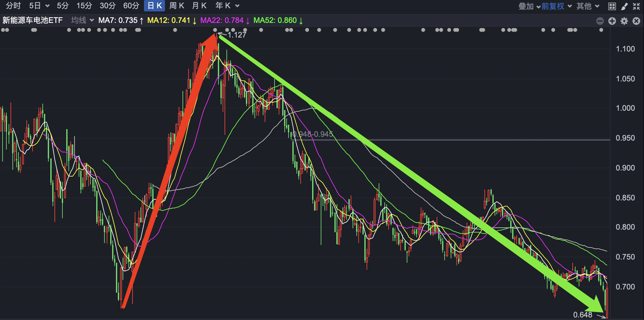644x320 pixels.
Task: Open moving average settings via the gear icon
Action: tap(624, 21)
